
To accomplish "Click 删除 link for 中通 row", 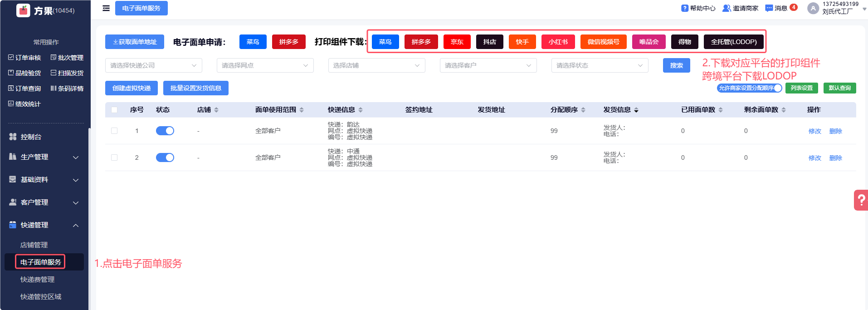I will (836, 158).
